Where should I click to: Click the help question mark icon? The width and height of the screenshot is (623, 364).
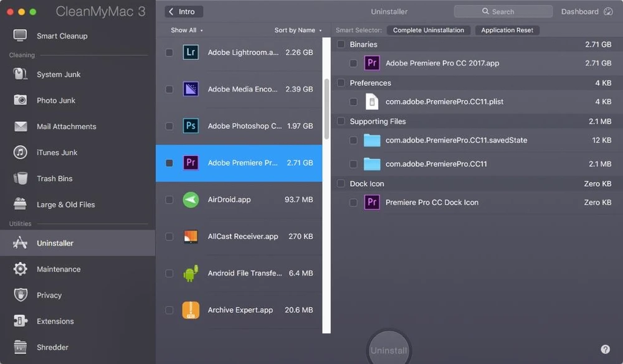[x=605, y=350]
